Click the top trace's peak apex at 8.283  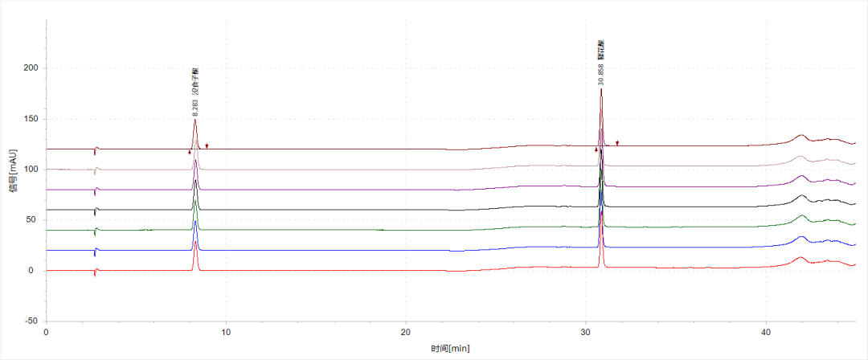(194, 121)
